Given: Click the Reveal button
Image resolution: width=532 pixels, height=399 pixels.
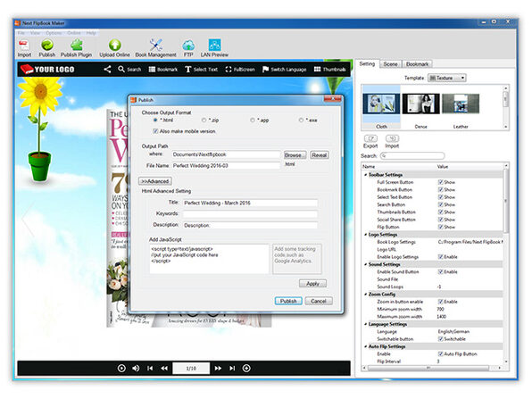Looking at the screenshot, I should (320, 155).
